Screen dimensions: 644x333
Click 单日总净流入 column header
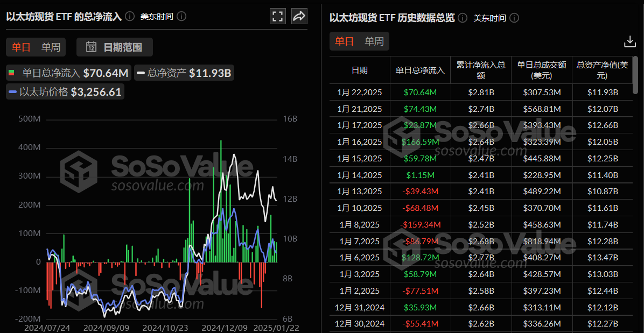[420, 70]
